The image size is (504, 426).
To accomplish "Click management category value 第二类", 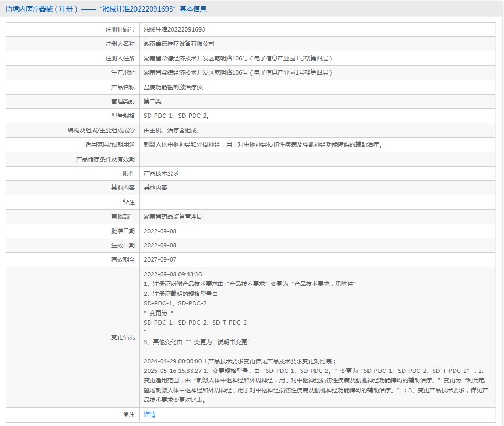I will tap(152, 101).
